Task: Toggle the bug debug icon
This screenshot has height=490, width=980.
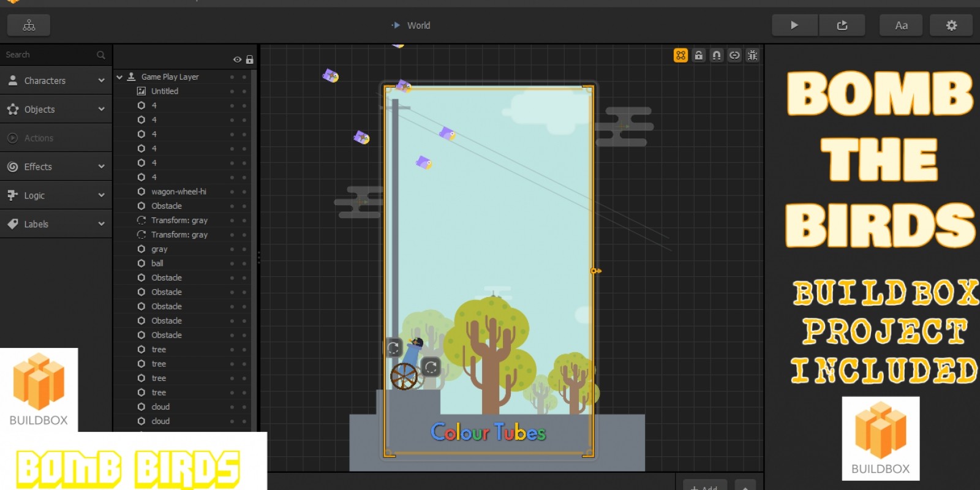Action: tap(753, 55)
